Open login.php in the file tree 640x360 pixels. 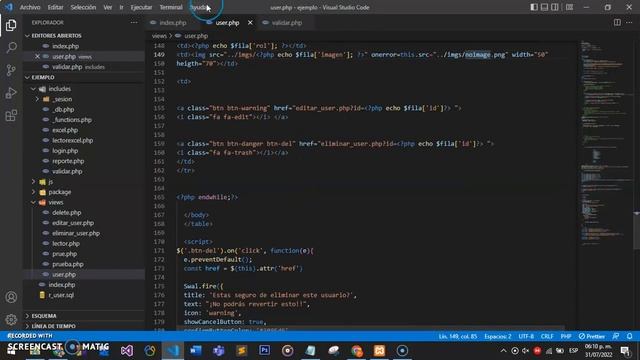(x=65, y=151)
